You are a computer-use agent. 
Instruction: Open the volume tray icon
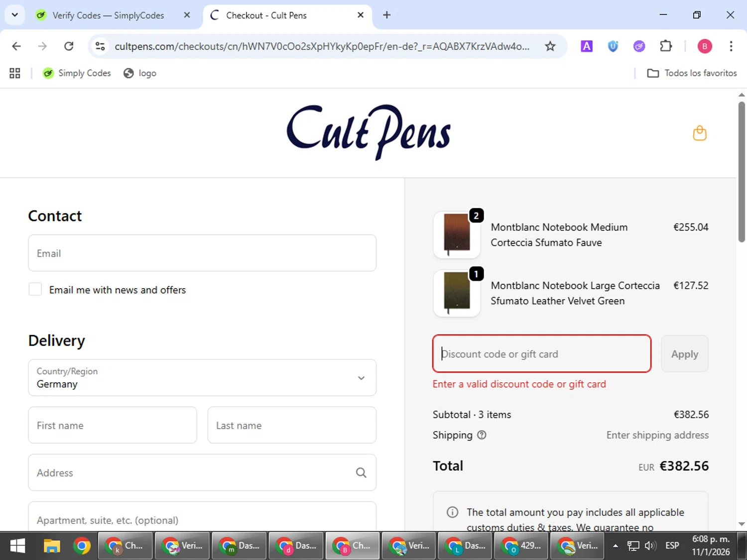(650, 546)
